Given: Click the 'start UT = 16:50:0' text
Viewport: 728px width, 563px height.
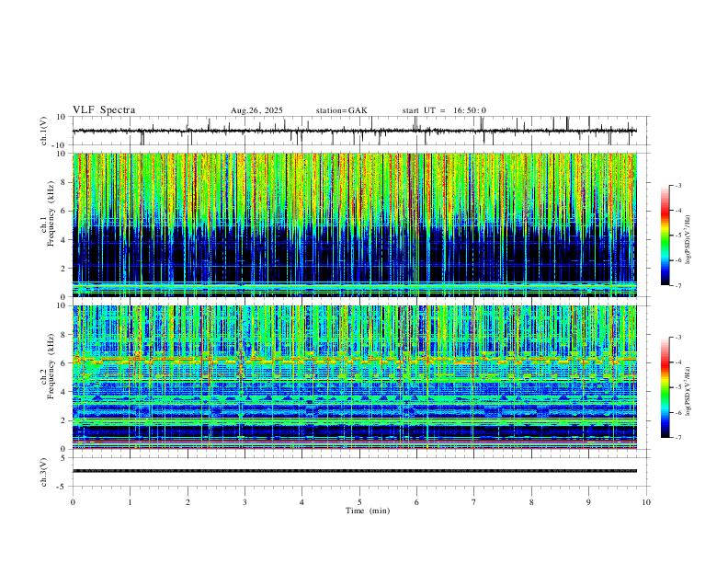Looking at the screenshot, I should pos(444,110).
